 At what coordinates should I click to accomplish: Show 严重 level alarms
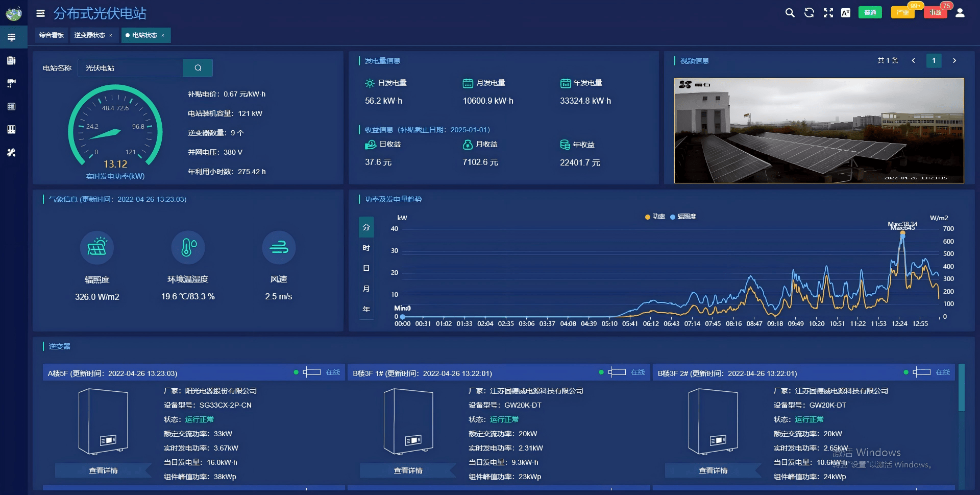[902, 13]
